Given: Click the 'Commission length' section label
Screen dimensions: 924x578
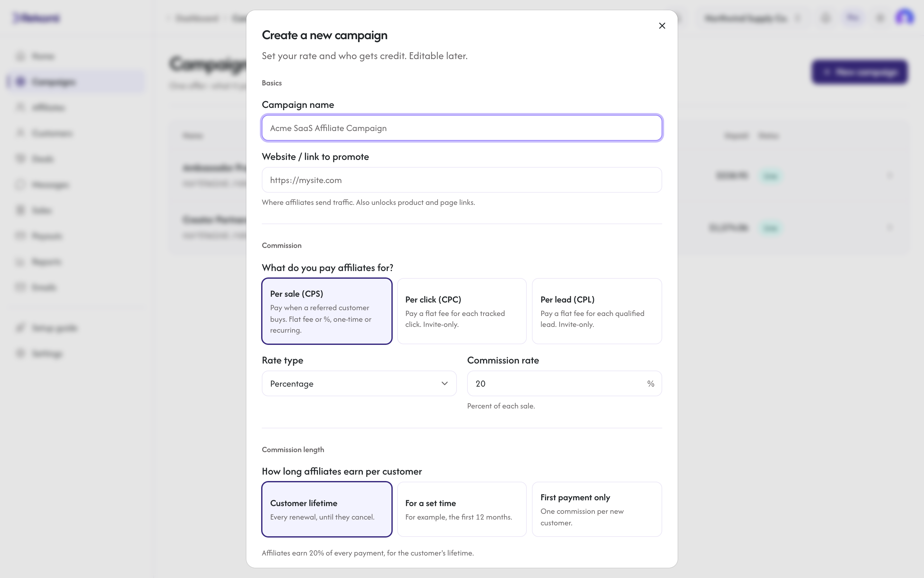Looking at the screenshot, I should click(x=293, y=450).
